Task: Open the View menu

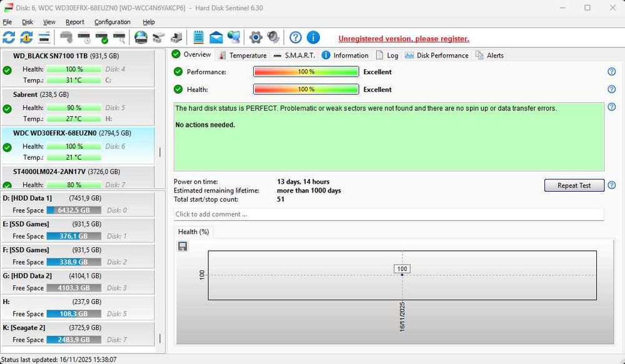Action: [49, 22]
